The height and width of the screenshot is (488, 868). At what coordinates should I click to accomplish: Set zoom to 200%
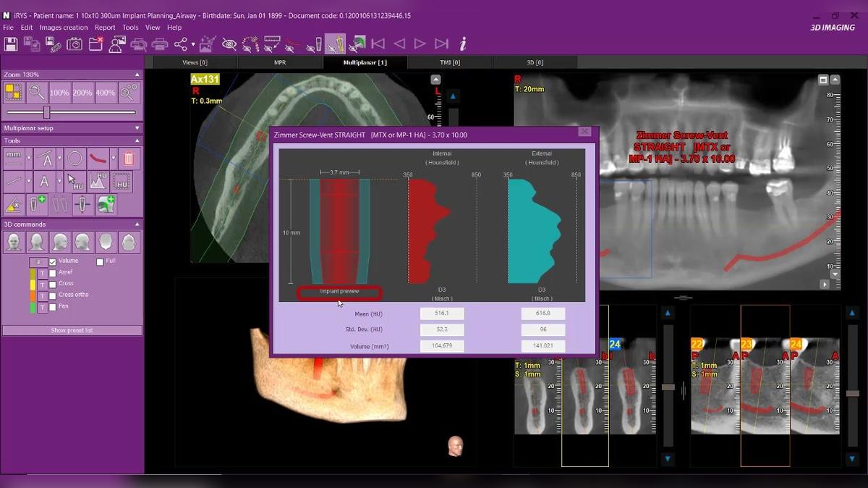pos(82,93)
